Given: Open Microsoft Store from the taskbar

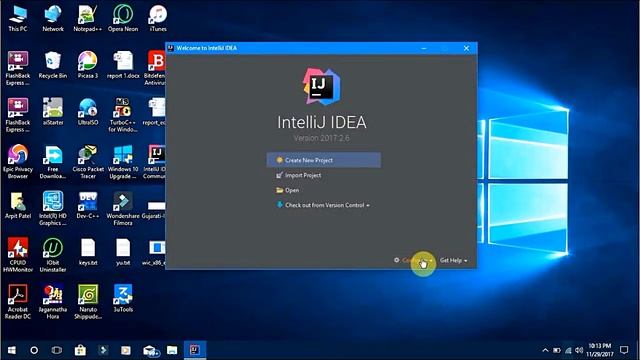Looking at the screenshot, I should click(x=80, y=350).
